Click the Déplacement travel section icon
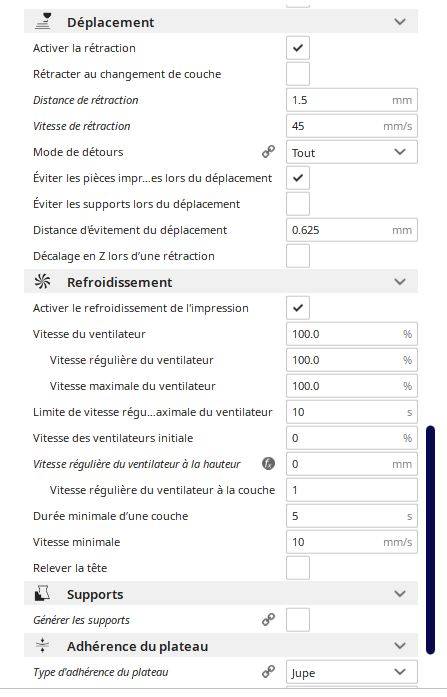The width and height of the screenshot is (447, 697). pyautogui.click(x=43, y=21)
